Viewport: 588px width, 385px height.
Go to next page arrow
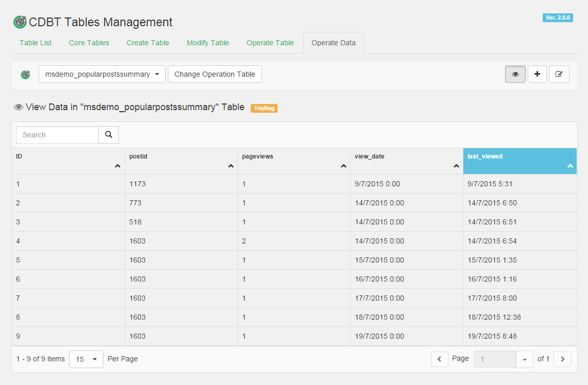pyautogui.click(x=562, y=359)
